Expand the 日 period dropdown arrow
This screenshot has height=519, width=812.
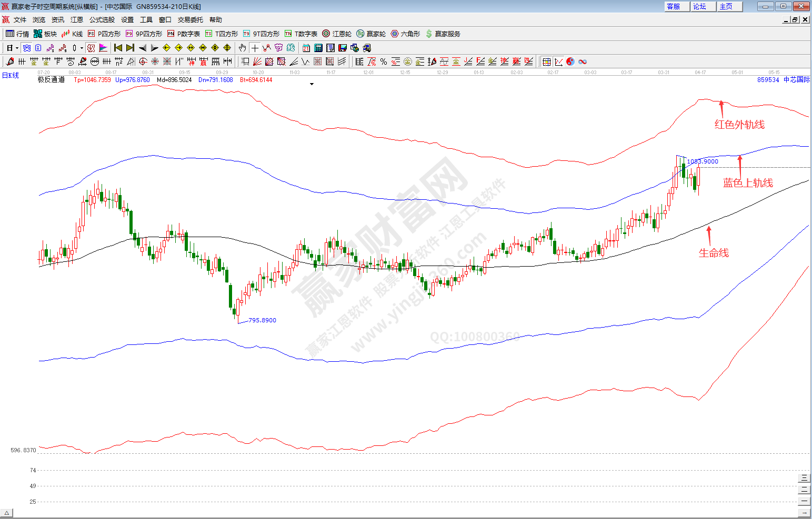click(17, 48)
